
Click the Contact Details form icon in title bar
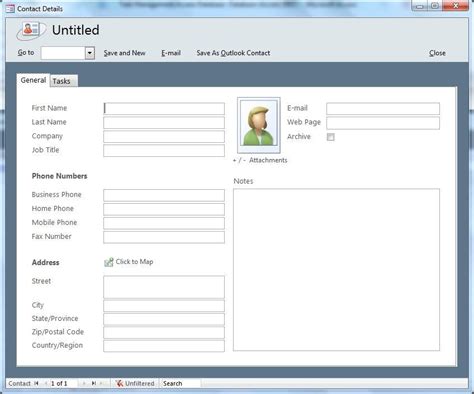(x=10, y=9)
